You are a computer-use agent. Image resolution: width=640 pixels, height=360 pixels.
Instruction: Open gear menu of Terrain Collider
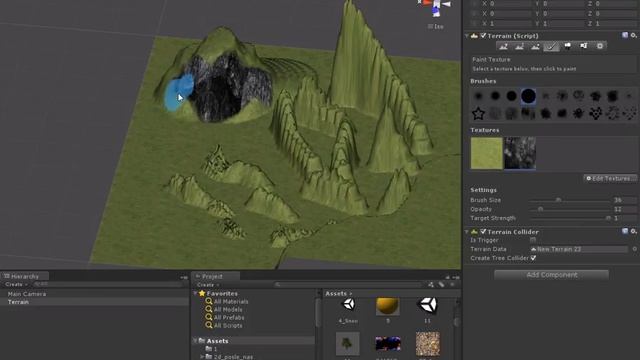[633, 231]
